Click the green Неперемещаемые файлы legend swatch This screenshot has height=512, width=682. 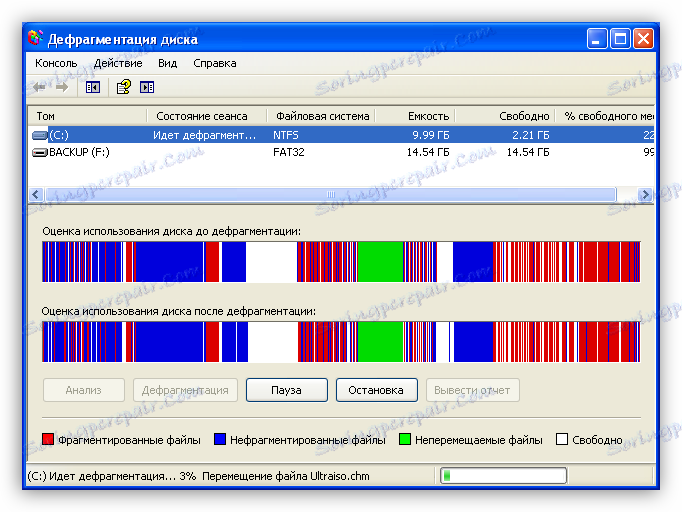(x=405, y=439)
